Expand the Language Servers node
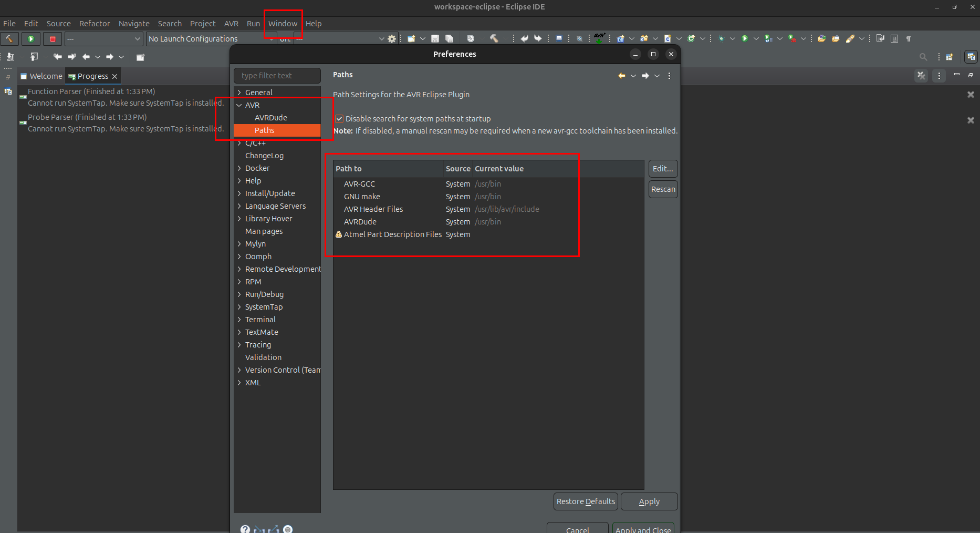Image resolution: width=980 pixels, height=533 pixels. pyautogui.click(x=239, y=206)
